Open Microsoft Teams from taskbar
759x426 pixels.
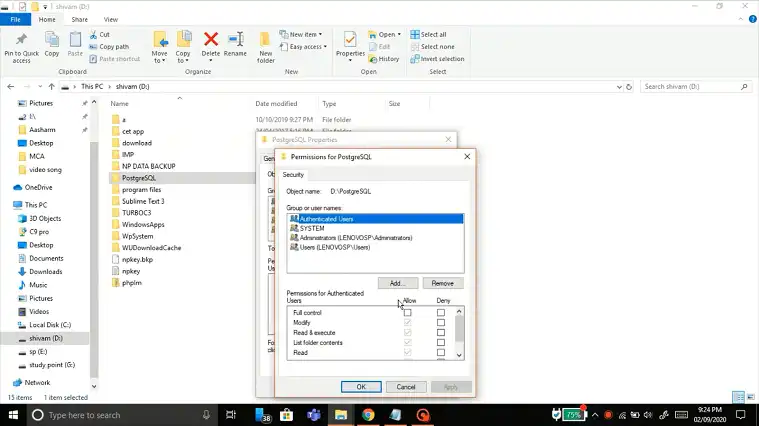[314, 415]
